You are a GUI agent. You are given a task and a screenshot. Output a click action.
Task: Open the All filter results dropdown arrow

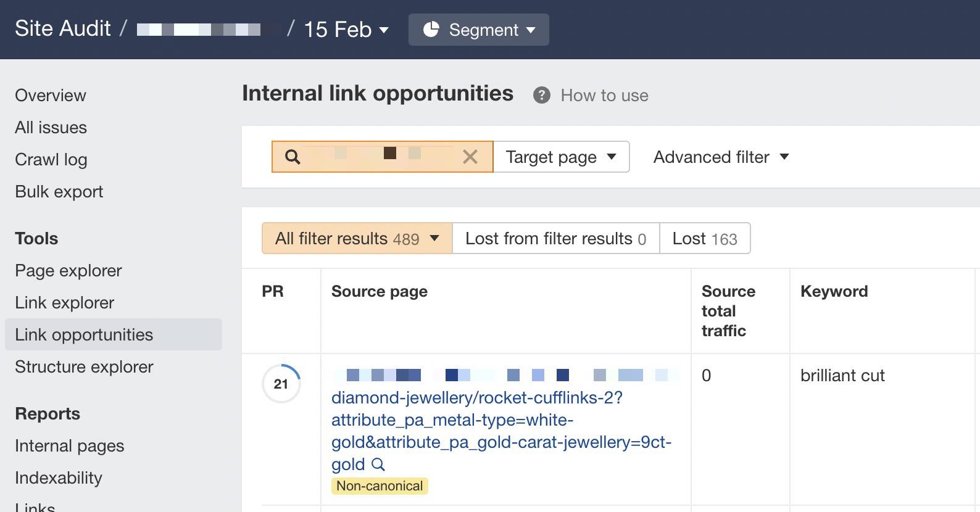435,238
